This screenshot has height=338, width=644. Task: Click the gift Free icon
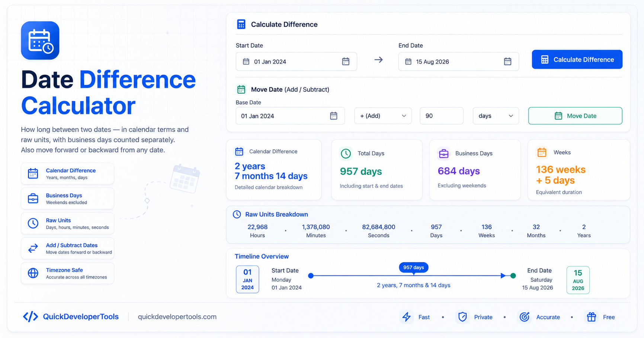coord(591,317)
